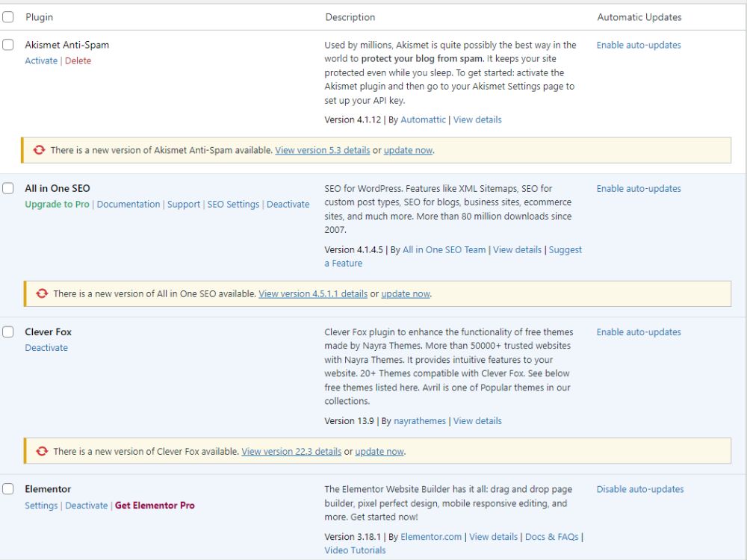
Task: Click update now for Akismet Anti-Spam
Action: (409, 150)
